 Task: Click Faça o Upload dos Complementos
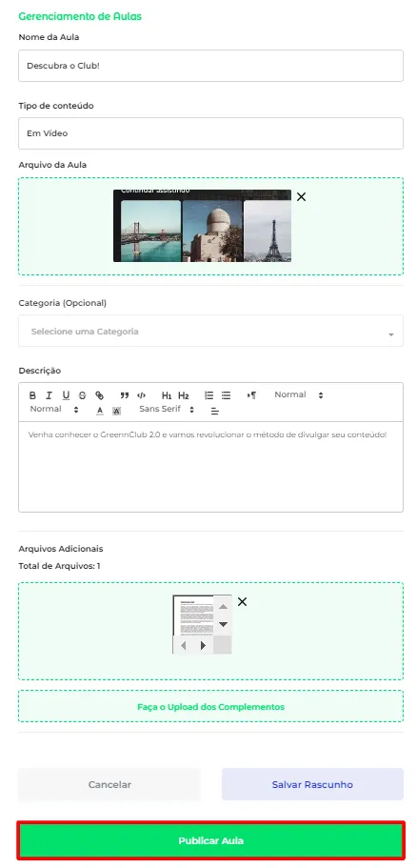[210, 706]
